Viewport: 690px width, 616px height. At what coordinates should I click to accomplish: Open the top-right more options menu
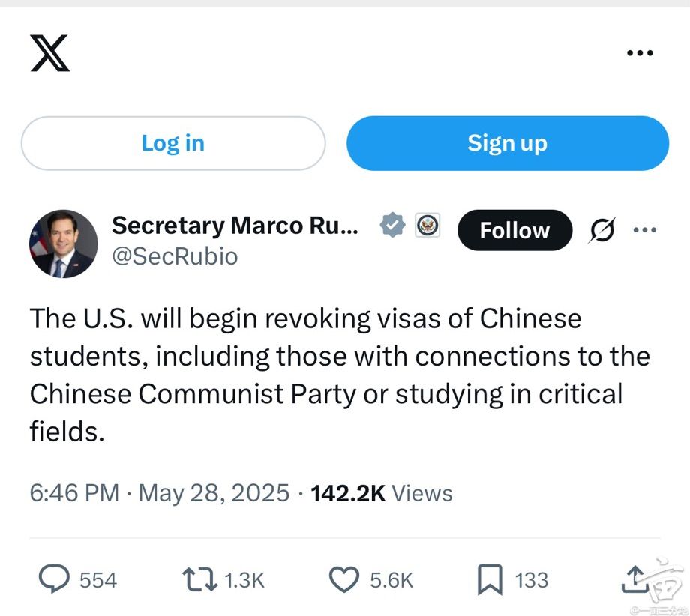(640, 53)
